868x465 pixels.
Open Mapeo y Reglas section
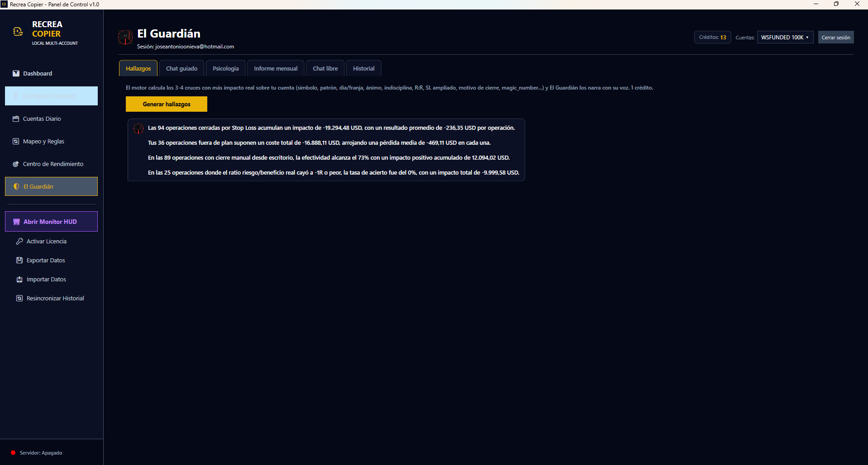tap(51, 141)
